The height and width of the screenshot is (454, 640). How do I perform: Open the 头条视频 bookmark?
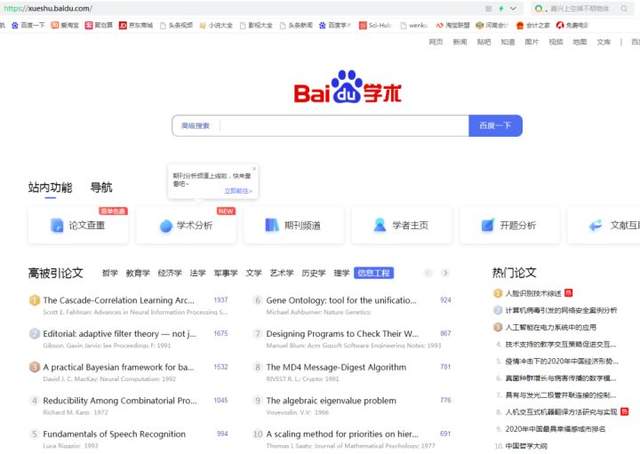pyautogui.click(x=176, y=25)
